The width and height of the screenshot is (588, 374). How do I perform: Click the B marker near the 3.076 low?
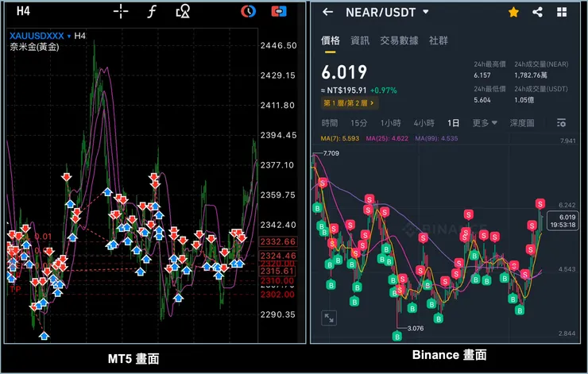click(397, 336)
